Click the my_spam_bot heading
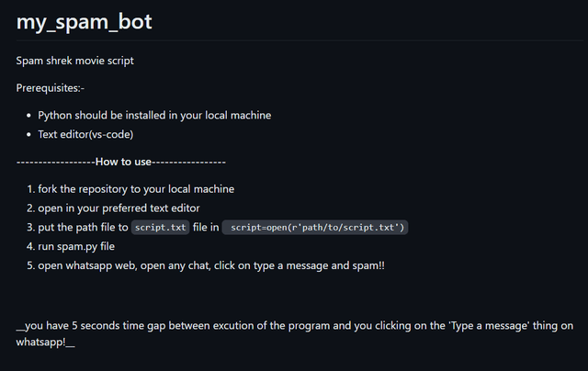This screenshot has height=371, width=588. pyautogui.click(x=85, y=22)
